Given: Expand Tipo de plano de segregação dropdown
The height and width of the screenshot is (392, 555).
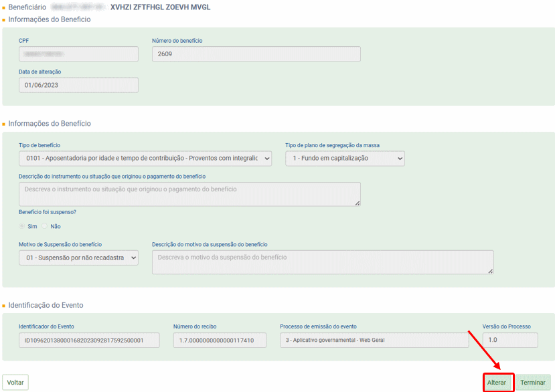Looking at the screenshot, I should 345,159.
